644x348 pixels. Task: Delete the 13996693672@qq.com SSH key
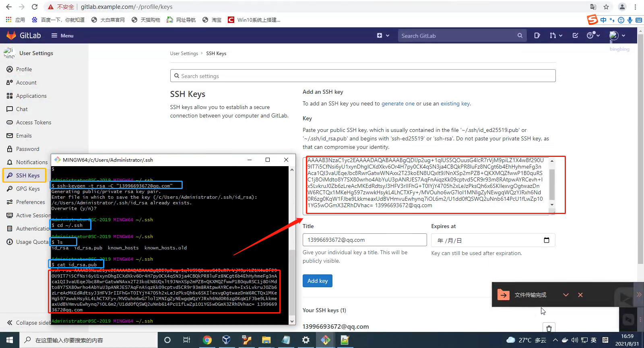pyautogui.click(x=549, y=328)
